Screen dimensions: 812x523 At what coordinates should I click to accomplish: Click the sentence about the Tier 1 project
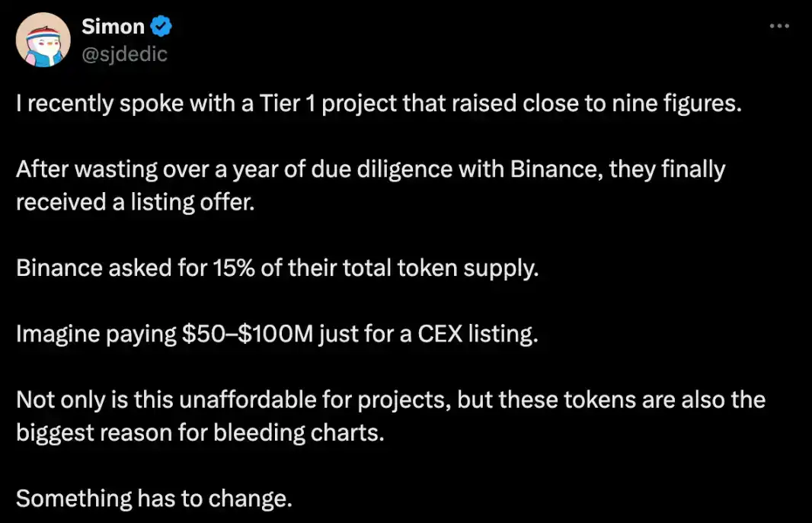pos(379,104)
